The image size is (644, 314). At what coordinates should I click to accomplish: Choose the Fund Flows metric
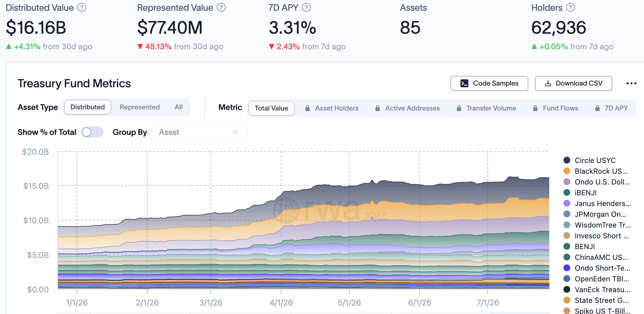click(x=555, y=108)
